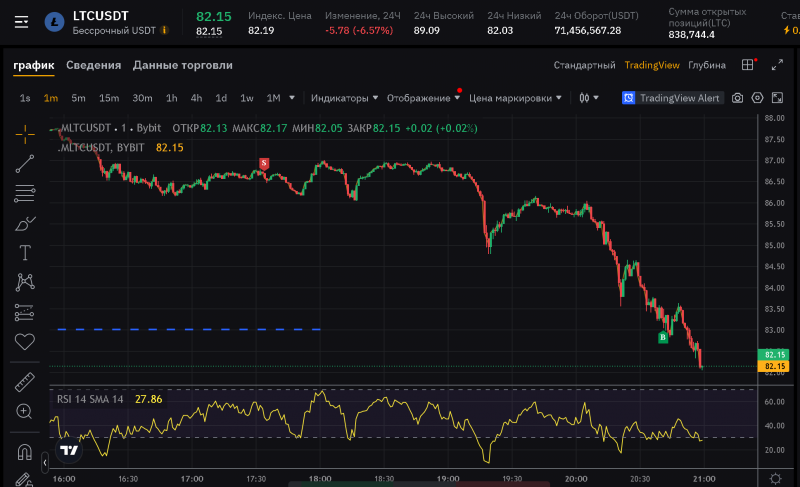Click the .MLTCUSDT, BYBIT legend label
This screenshot has width=800, height=487.
tap(101, 148)
